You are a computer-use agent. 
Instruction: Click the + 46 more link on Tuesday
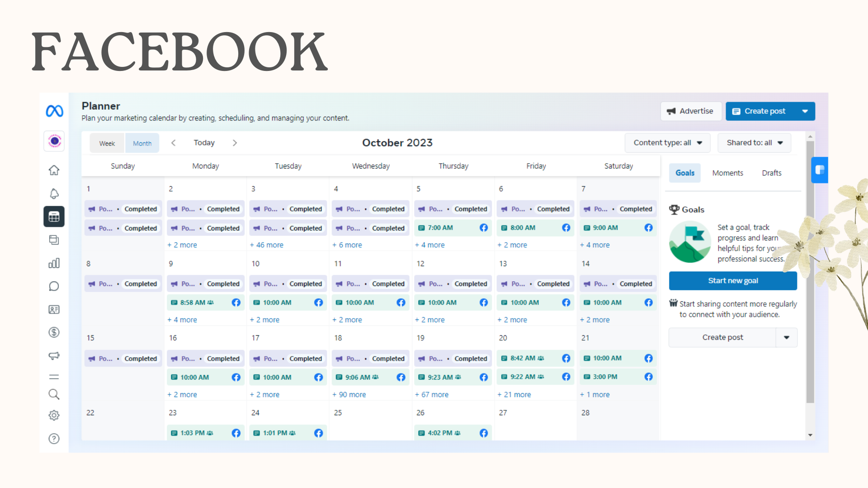267,245
